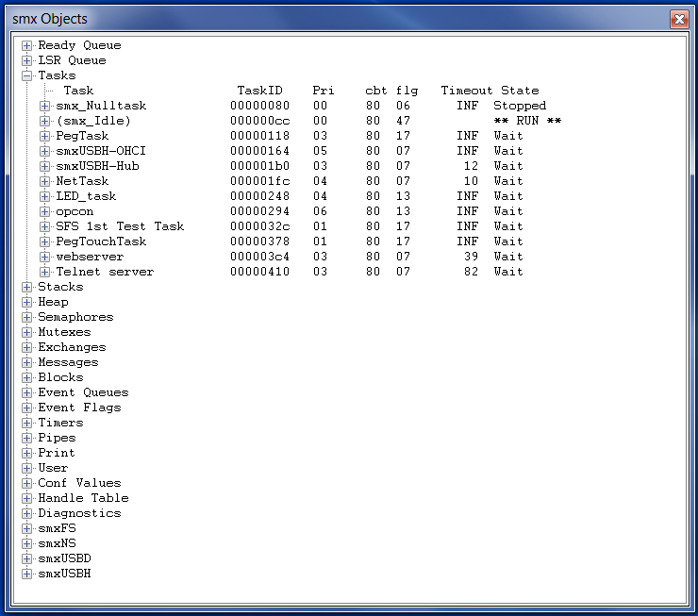Screen dimensions: 698x616
Task: Expand the Exchanges node
Action: (x=26, y=347)
